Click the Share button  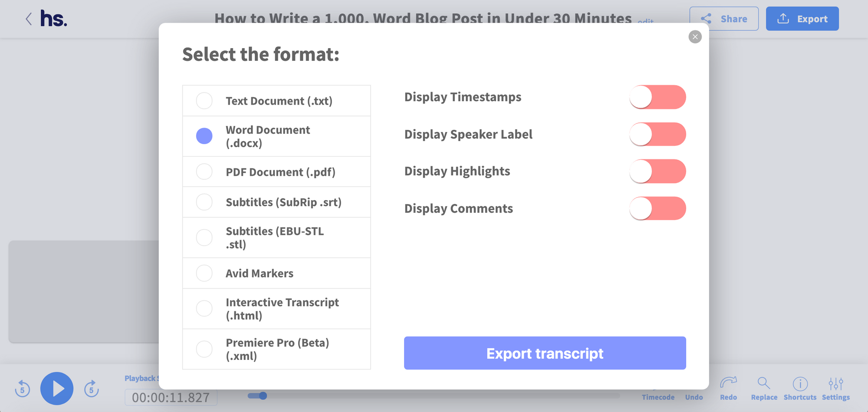[x=724, y=19]
